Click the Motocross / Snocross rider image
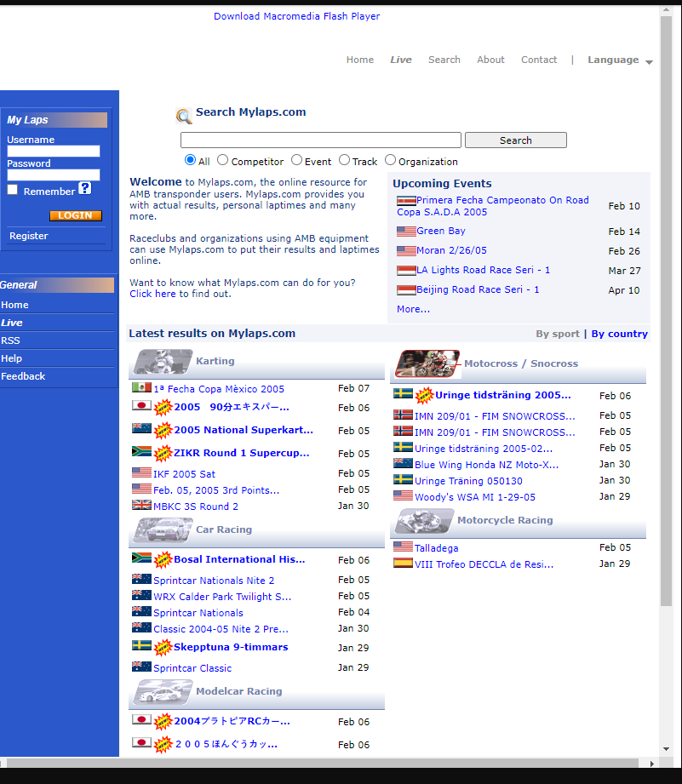Image resolution: width=682 pixels, height=784 pixels. pos(427,364)
